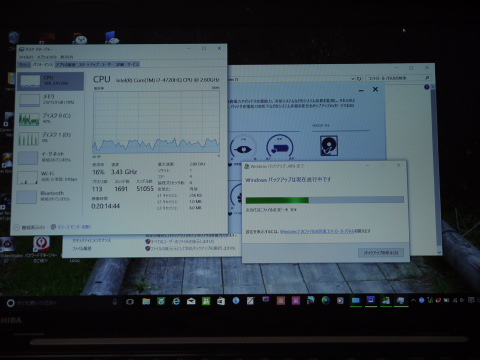
Task: Select the Bluetooth performance item
Action: click(x=50, y=196)
